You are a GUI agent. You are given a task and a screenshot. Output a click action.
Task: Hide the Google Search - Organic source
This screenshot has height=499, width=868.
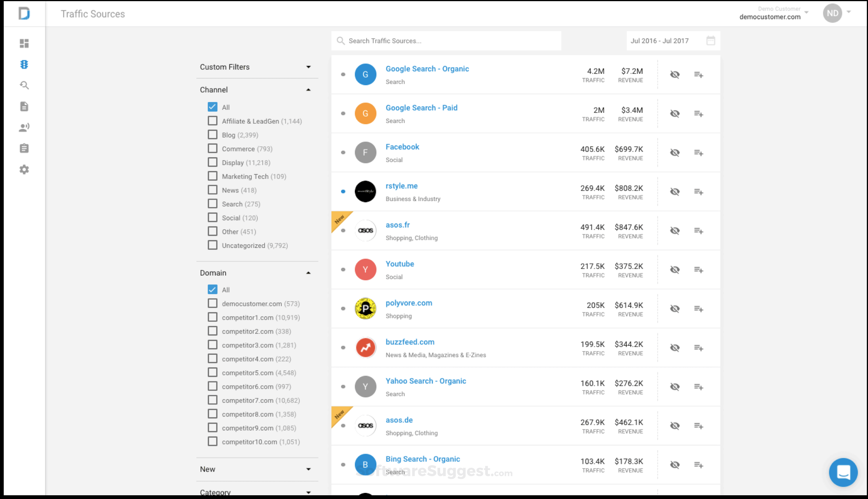(675, 74)
